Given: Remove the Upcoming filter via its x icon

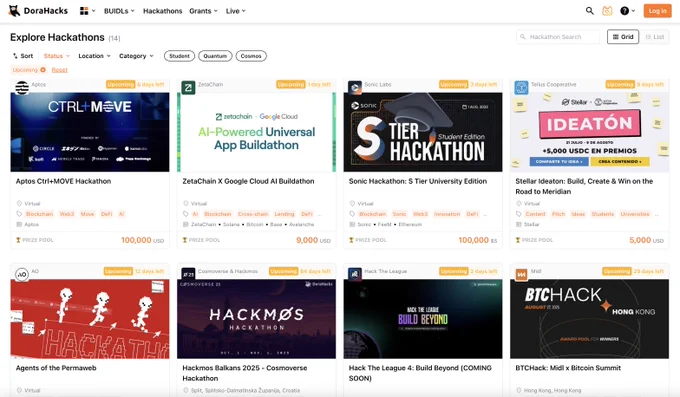Looking at the screenshot, I should coord(43,70).
